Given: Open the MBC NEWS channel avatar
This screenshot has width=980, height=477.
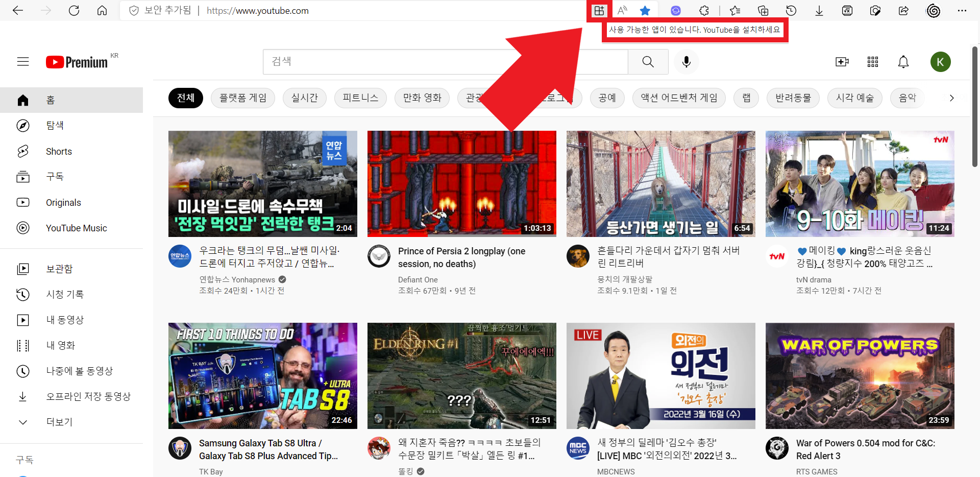Looking at the screenshot, I should 578,448.
